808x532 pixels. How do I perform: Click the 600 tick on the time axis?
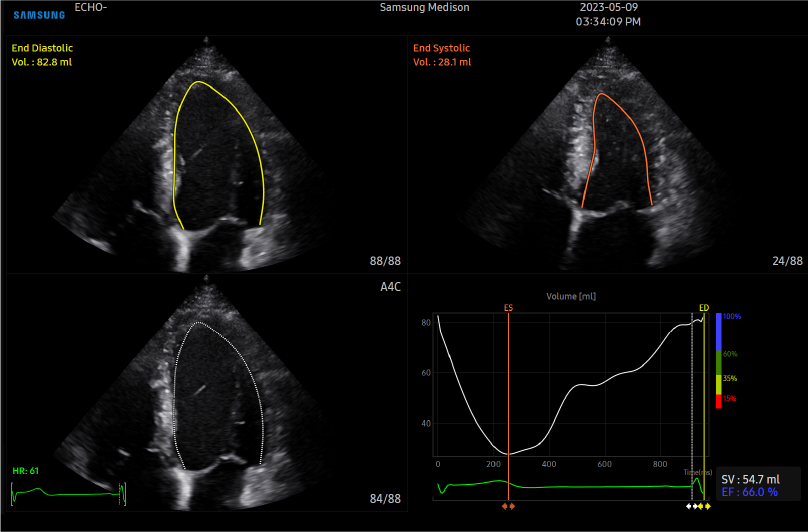[x=604, y=464]
